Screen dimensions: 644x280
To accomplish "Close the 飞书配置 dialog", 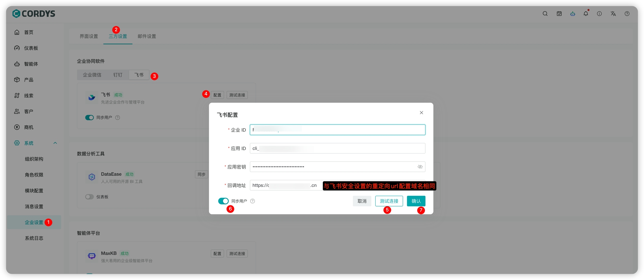I will tap(422, 113).
